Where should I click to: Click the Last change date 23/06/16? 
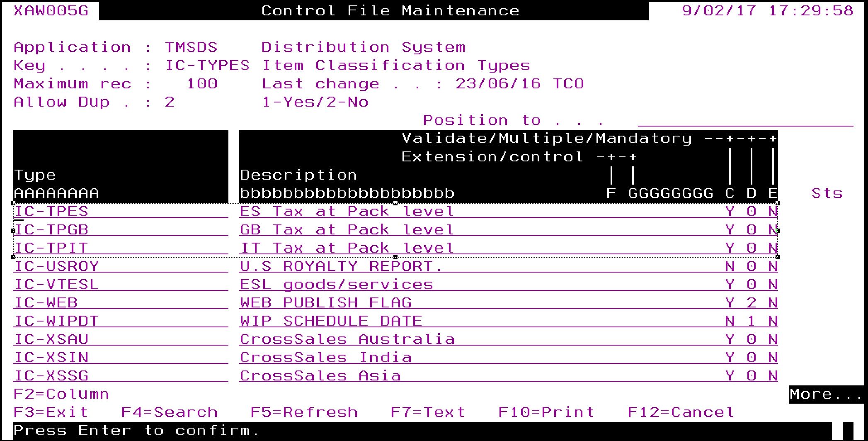point(498,84)
